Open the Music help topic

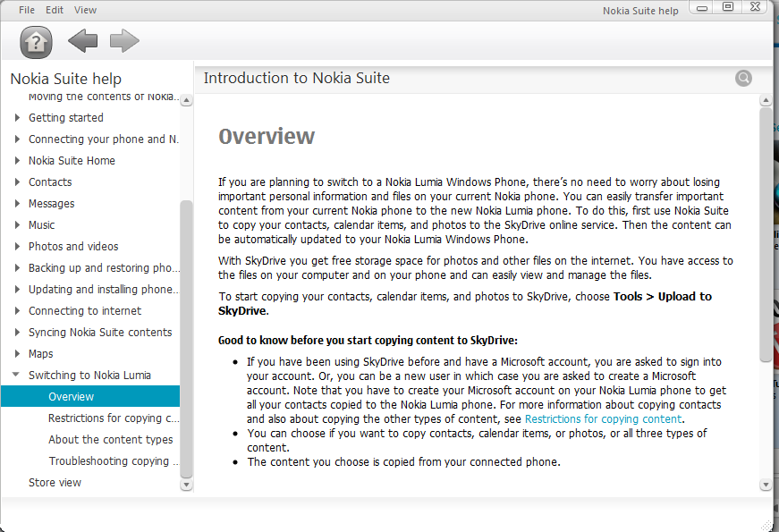tap(42, 225)
